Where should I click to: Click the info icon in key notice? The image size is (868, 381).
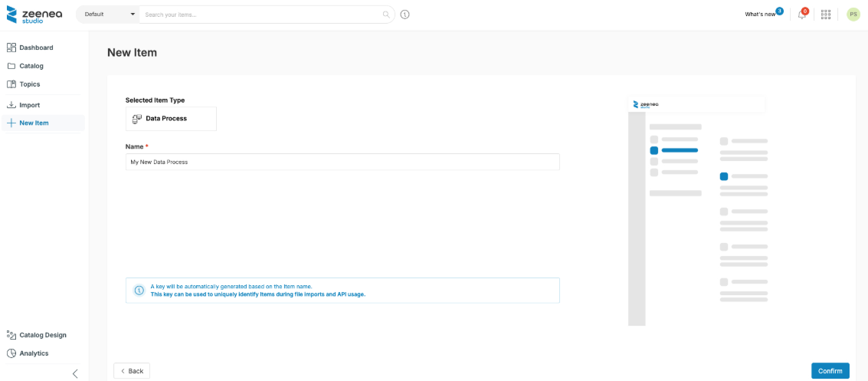click(x=139, y=291)
